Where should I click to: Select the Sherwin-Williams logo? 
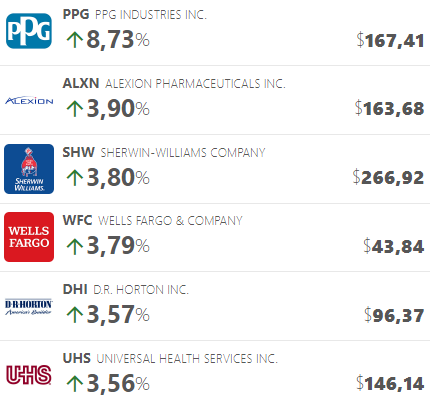coord(29,169)
